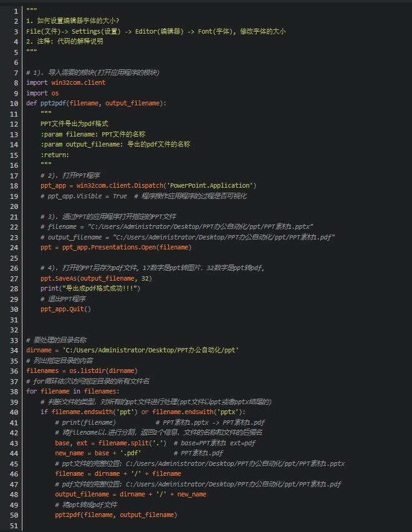Click the 'ppt_app.Quit()' call
412x532 pixels.
(x=65, y=309)
